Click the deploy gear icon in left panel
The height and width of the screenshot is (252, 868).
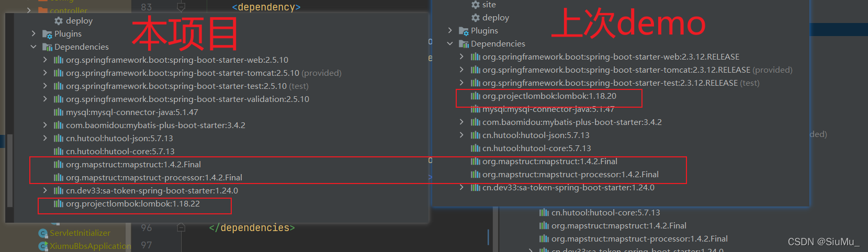point(59,21)
